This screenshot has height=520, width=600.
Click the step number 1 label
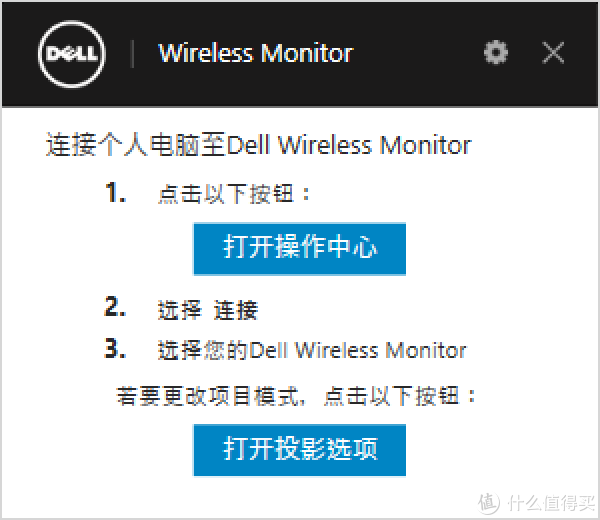click(x=115, y=192)
